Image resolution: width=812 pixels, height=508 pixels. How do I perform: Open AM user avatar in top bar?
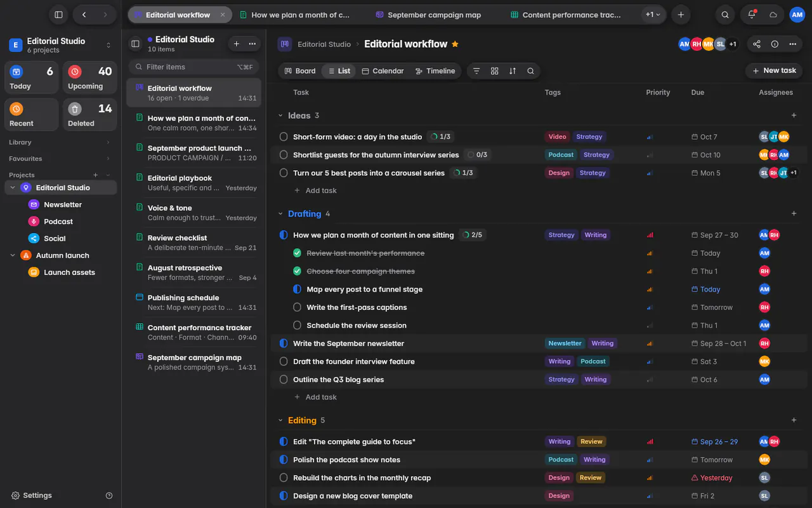click(x=797, y=15)
